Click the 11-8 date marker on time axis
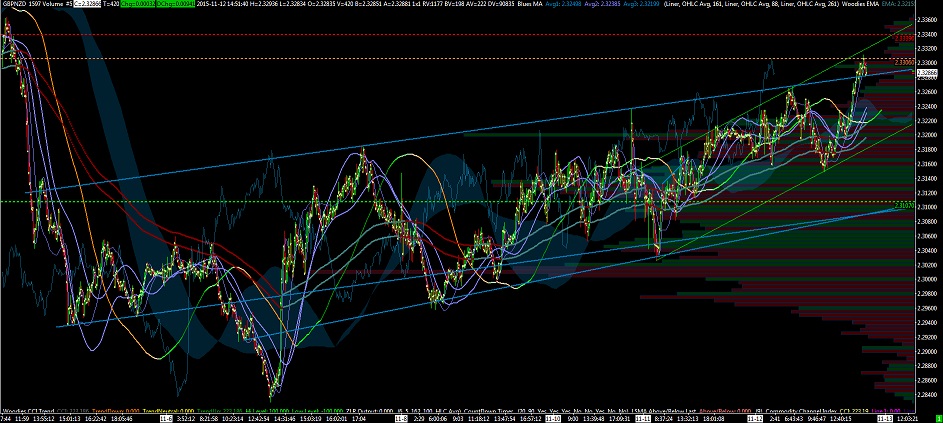Screen dimensions: 943x423 point(401,418)
